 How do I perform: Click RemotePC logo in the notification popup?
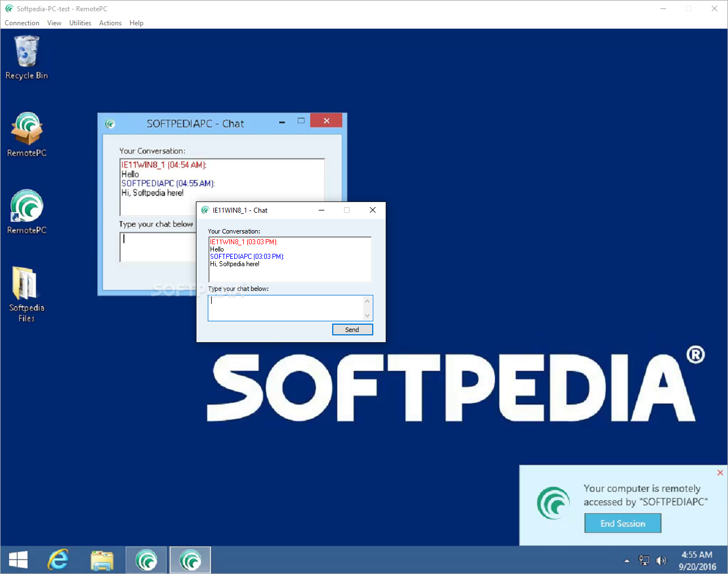click(553, 503)
